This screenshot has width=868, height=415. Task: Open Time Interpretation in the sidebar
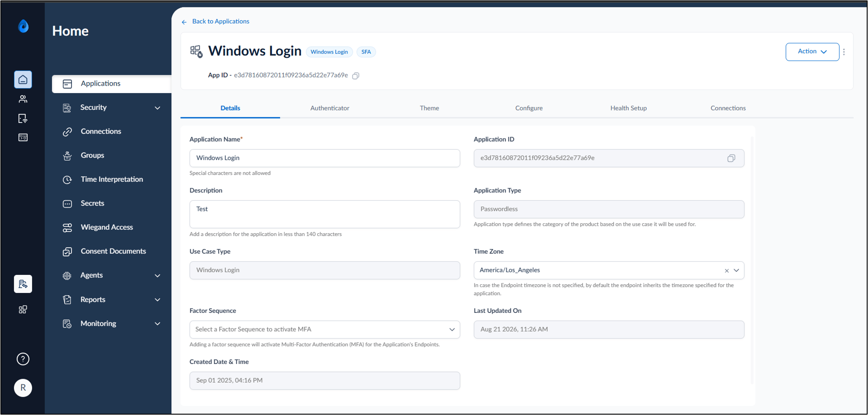pyautogui.click(x=112, y=180)
